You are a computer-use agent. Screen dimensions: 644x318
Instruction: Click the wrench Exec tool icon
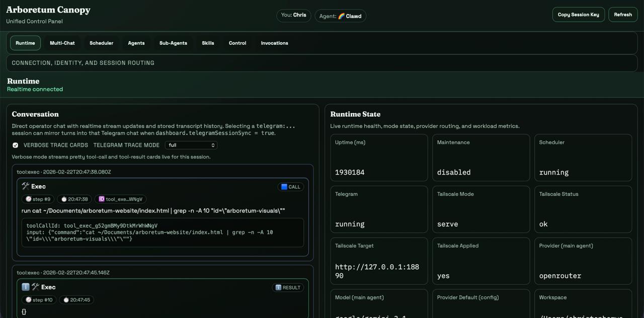coord(26,186)
